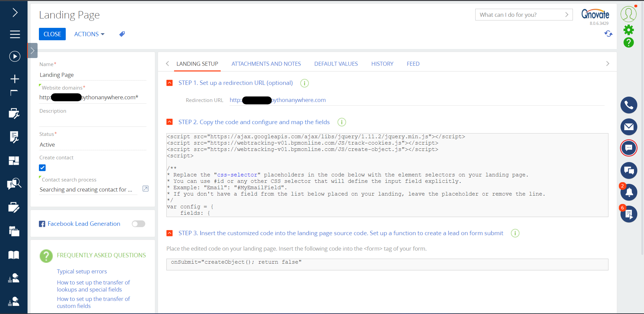Viewport: 644px width, 314px height.
Task: Click the Redirection URL link value
Action: (x=278, y=100)
